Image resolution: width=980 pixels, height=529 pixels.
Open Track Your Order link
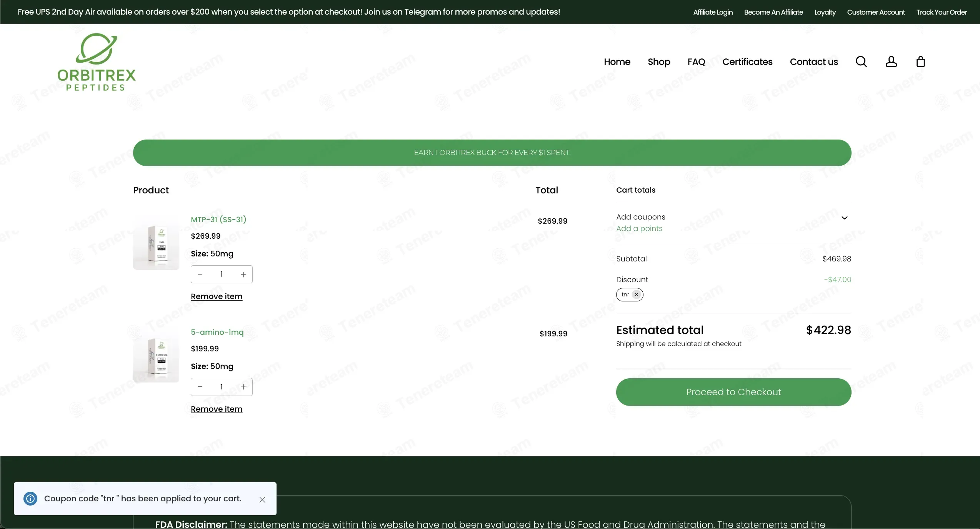941,12
